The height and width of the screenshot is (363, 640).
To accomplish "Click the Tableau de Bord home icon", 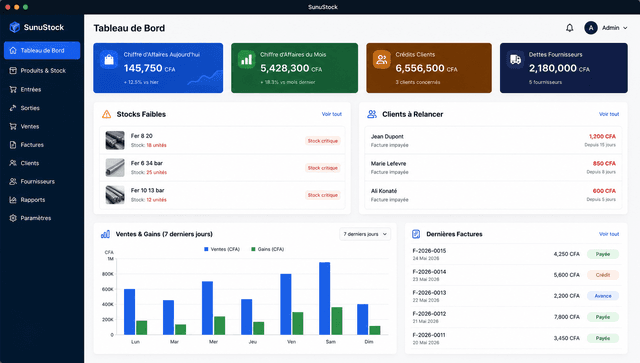I will (13, 51).
